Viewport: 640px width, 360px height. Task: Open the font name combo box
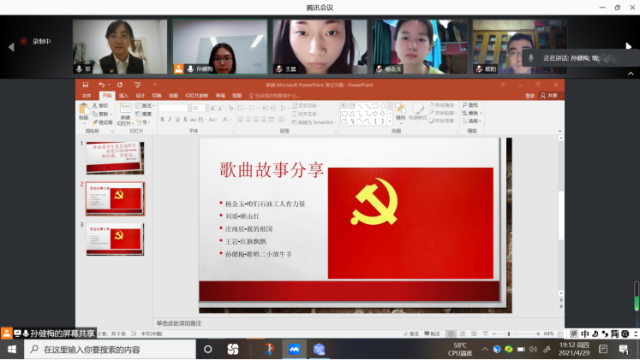coord(174,108)
